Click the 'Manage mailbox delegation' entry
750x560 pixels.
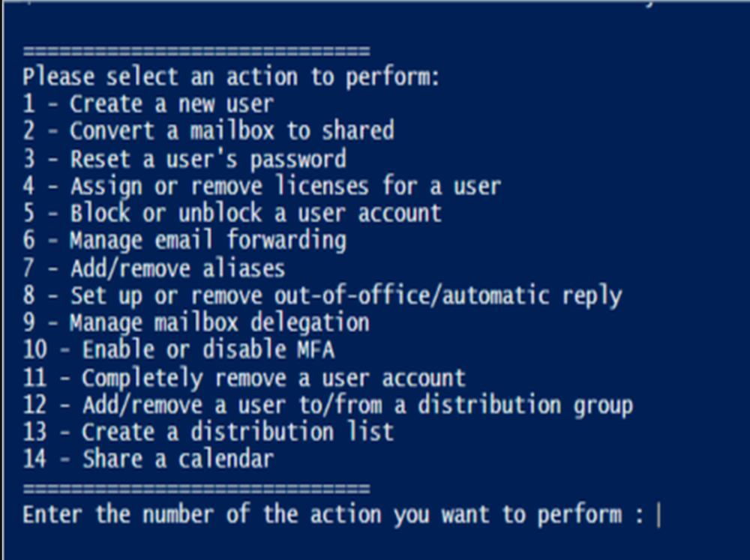[196, 323]
